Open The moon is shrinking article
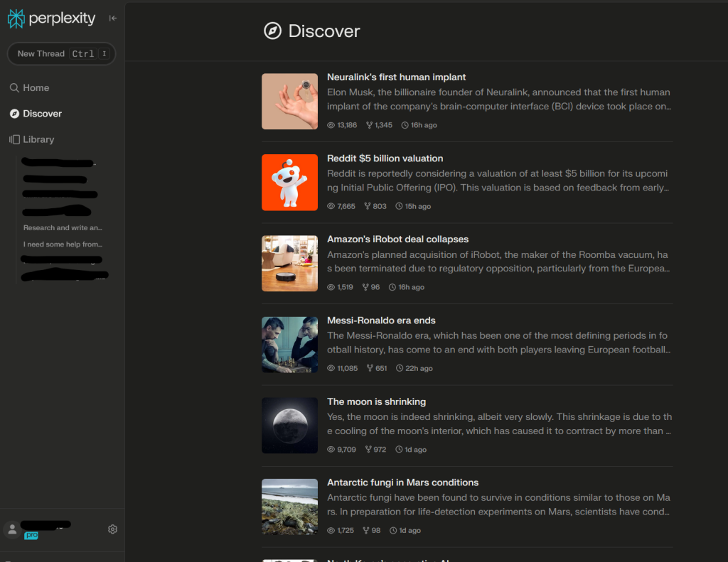This screenshot has width=728, height=562. (376, 401)
